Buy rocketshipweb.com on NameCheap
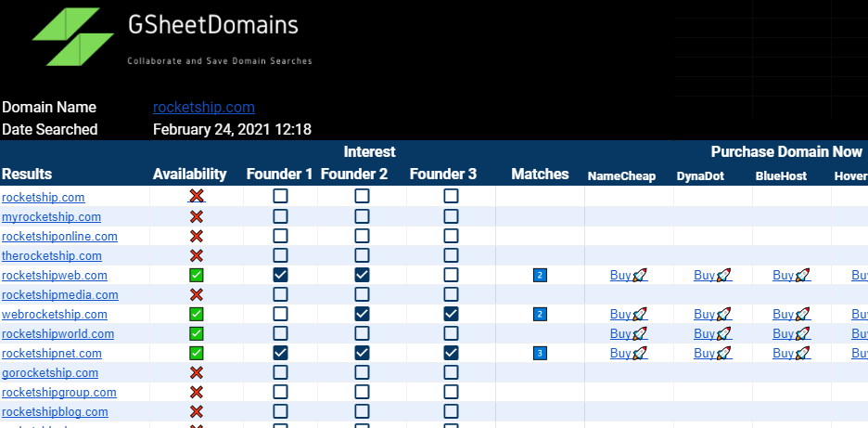This screenshot has height=428, width=868. (x=629, y=275)
